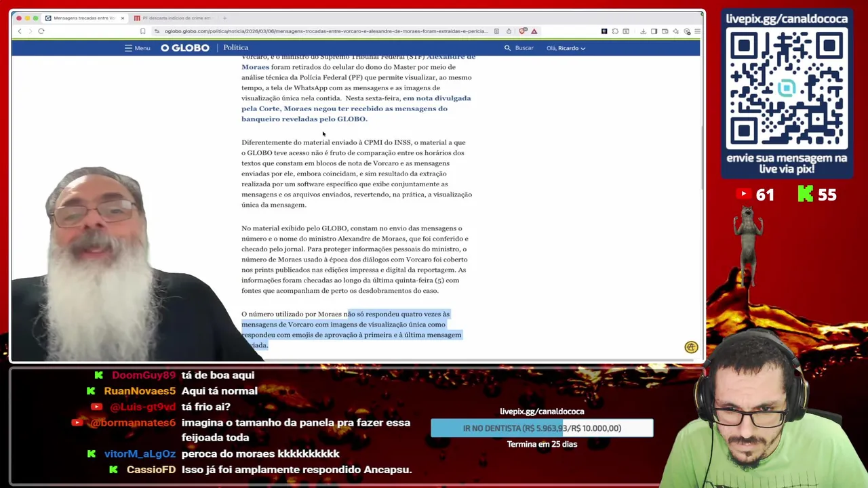This screenshot has width=868, height=488.
Task: Open Leo AI sparkle icon
Action: (675, 31)
